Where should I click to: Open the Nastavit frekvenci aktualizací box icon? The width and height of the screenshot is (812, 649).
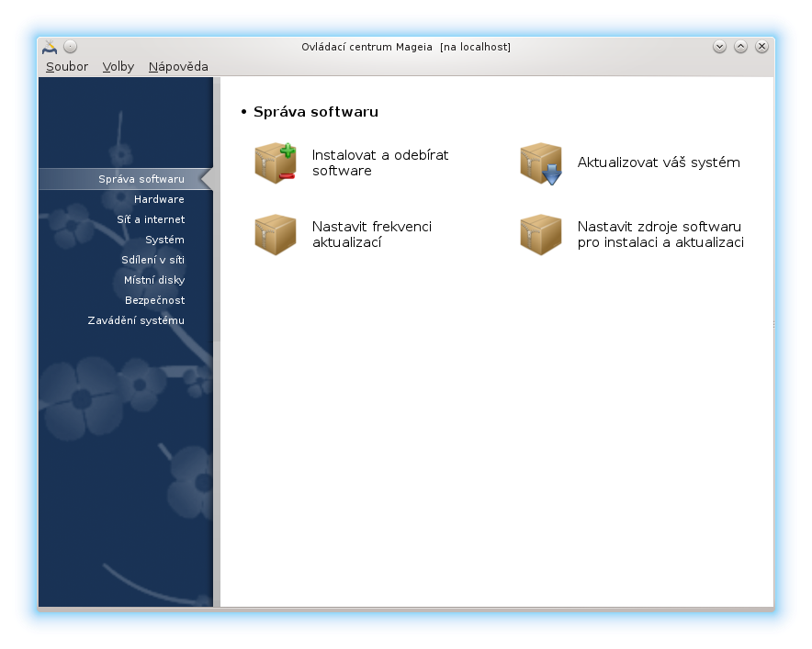click(275, 234)
